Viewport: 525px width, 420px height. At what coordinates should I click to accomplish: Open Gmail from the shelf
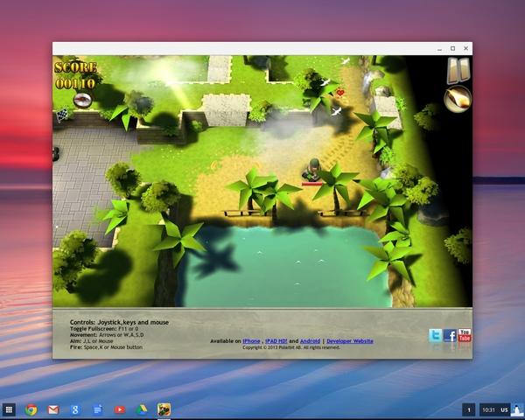click(x=53, y=409)
